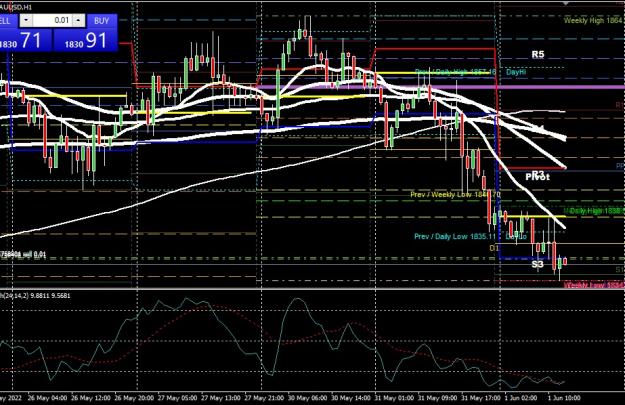
Task: Click the 31 May 09:00 time label
Action: [437, 398]
